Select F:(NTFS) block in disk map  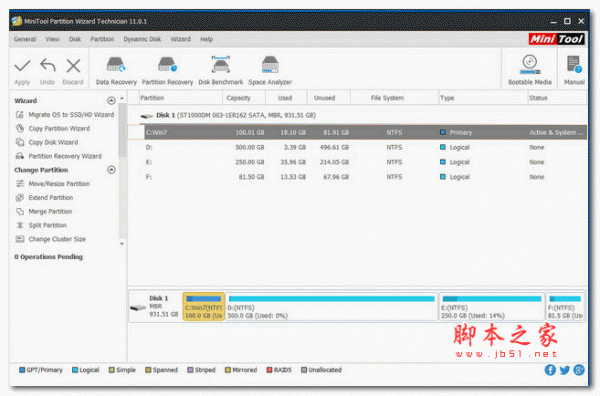tap(565, 307)
